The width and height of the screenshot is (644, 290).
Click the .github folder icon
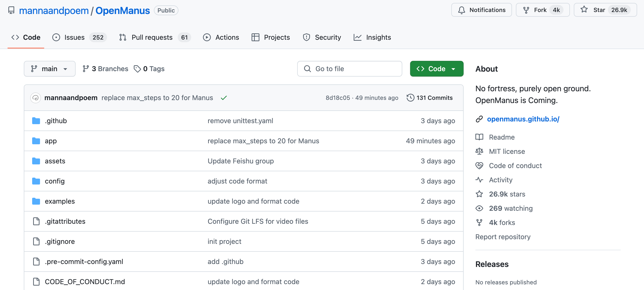pyautogui.click(x=36, y=121)
